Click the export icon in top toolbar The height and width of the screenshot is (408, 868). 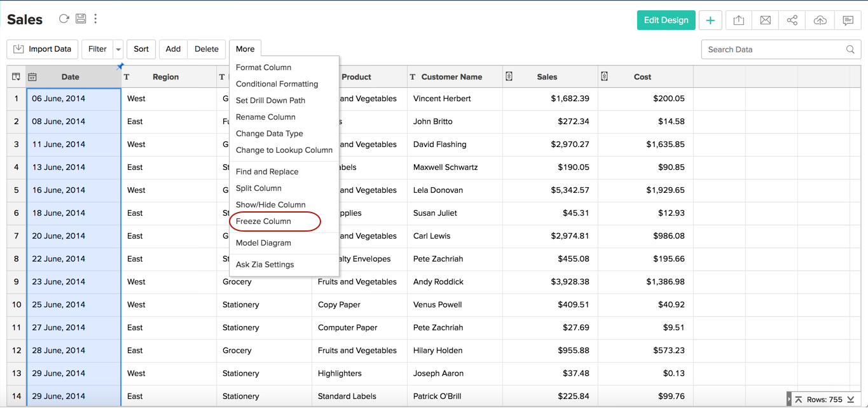pos(738,20)
